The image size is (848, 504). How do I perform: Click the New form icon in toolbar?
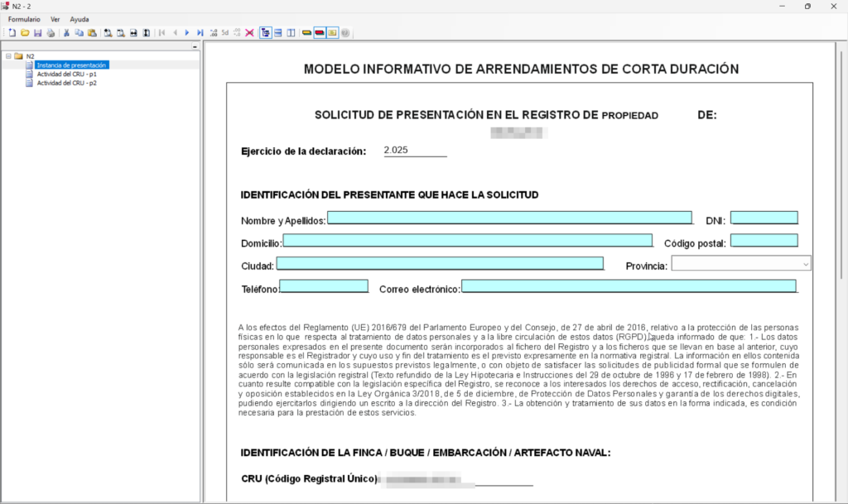(12, 33)
